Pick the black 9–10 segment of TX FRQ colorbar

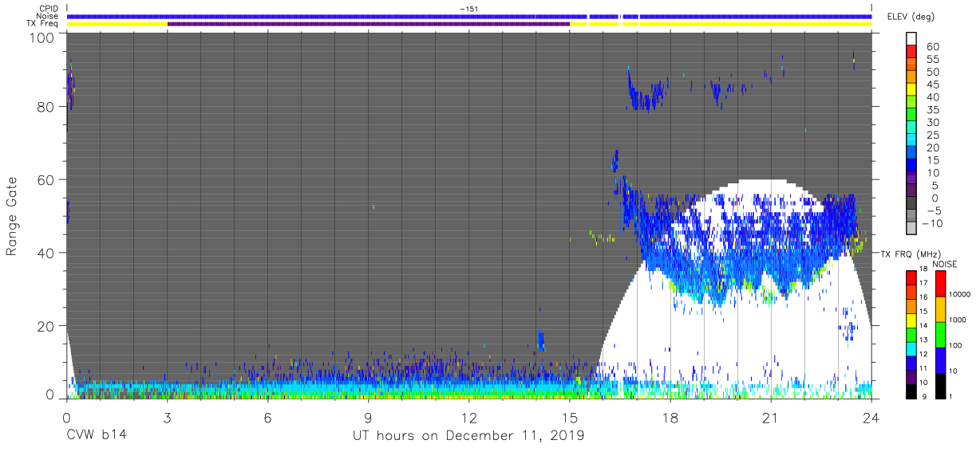[x=912, y=390]
